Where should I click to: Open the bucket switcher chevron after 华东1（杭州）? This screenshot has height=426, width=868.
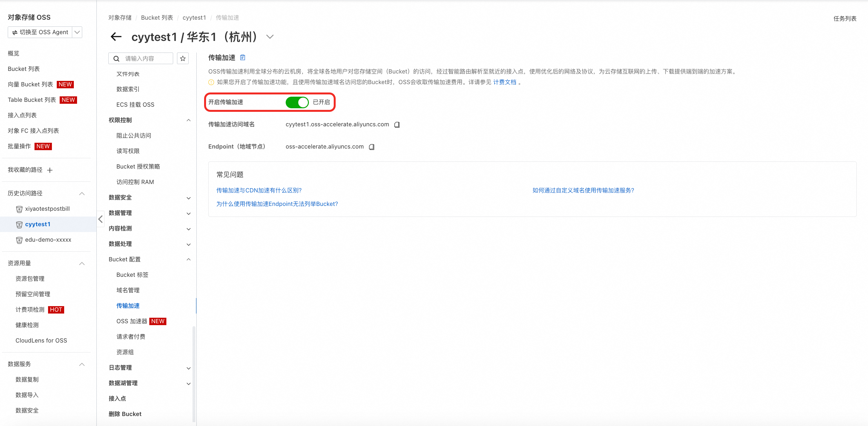click(270, 37)
